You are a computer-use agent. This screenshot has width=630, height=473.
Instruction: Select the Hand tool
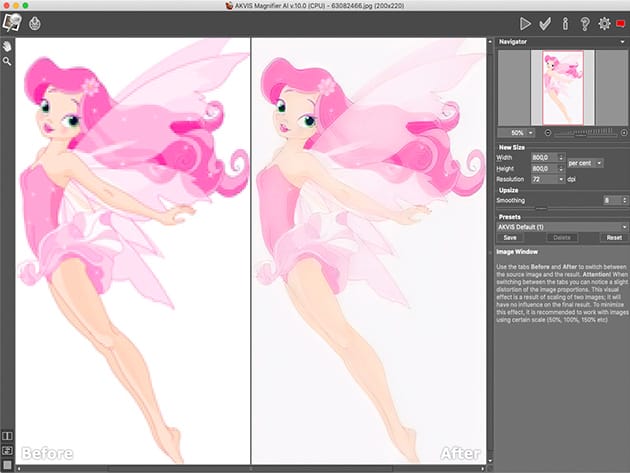[8, 46]
